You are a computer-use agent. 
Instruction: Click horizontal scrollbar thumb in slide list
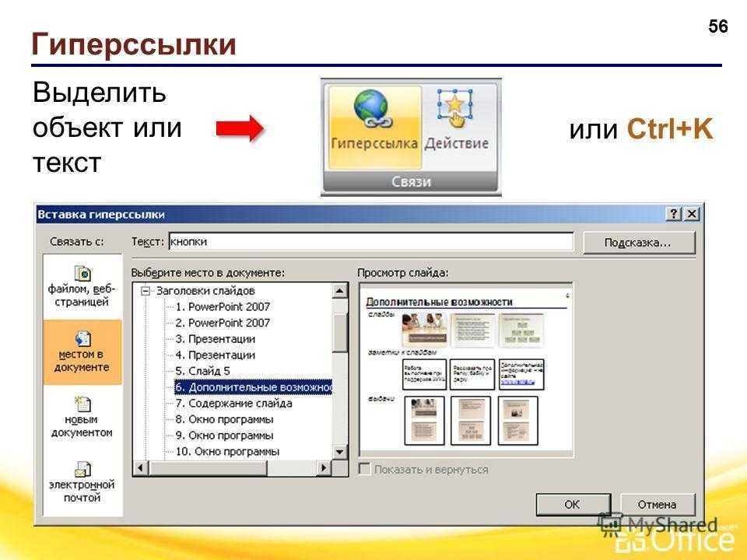[209, 467]
